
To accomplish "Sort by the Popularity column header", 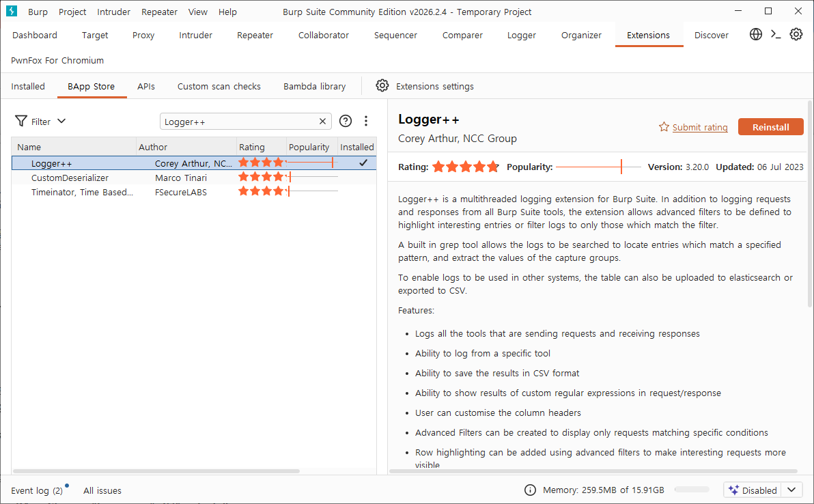I will pos(311,147).
